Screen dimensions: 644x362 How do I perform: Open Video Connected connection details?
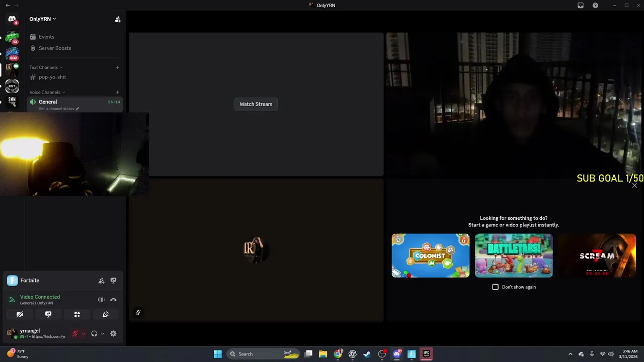coord(40,297)
